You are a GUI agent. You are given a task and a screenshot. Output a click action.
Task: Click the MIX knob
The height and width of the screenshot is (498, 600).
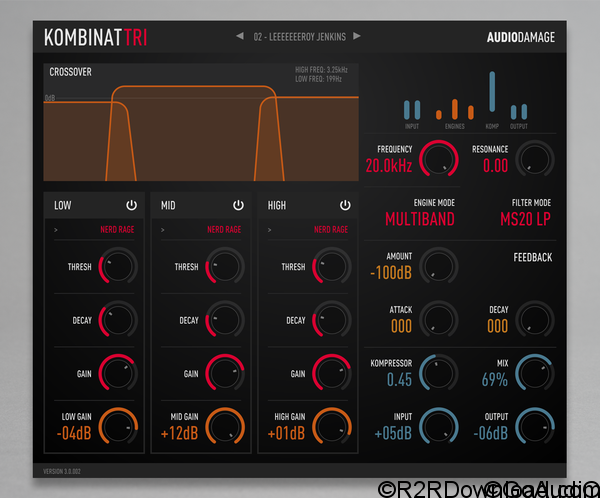tap(535, 373)
